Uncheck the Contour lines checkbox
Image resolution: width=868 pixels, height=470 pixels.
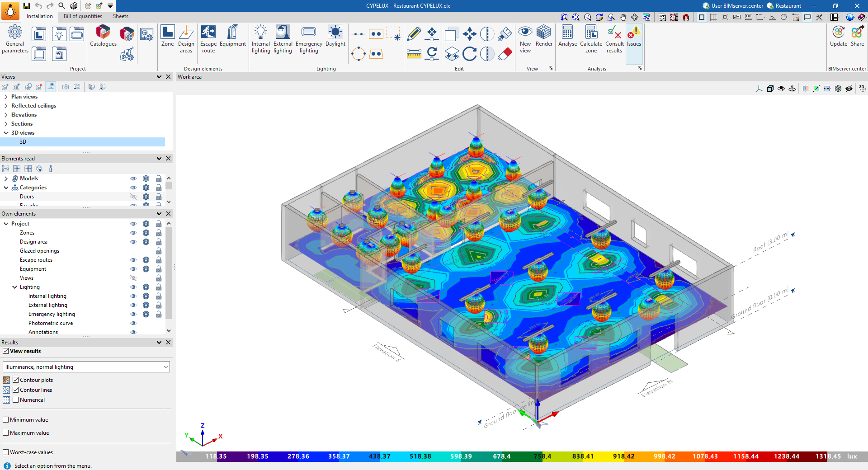(x=16, y=390)
